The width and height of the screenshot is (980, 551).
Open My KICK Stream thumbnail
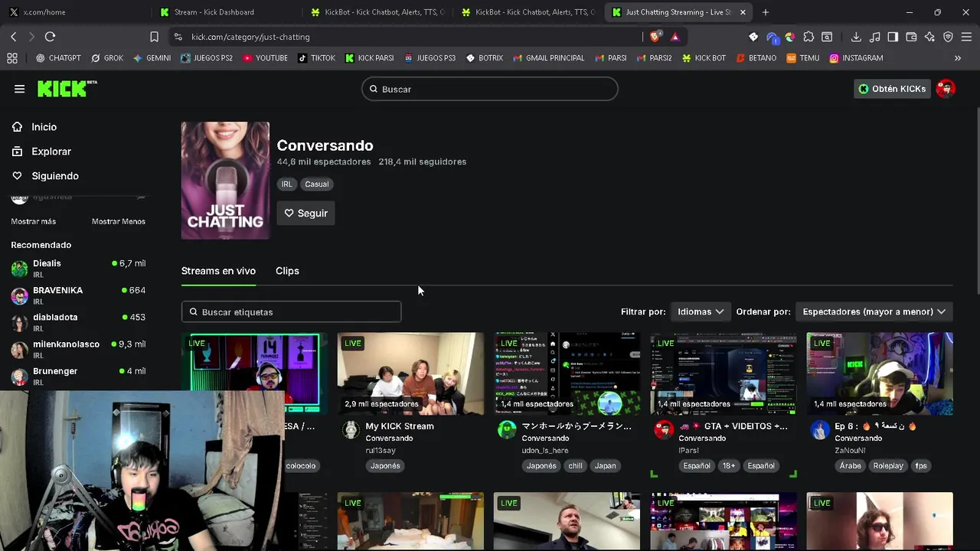(410, 373)
